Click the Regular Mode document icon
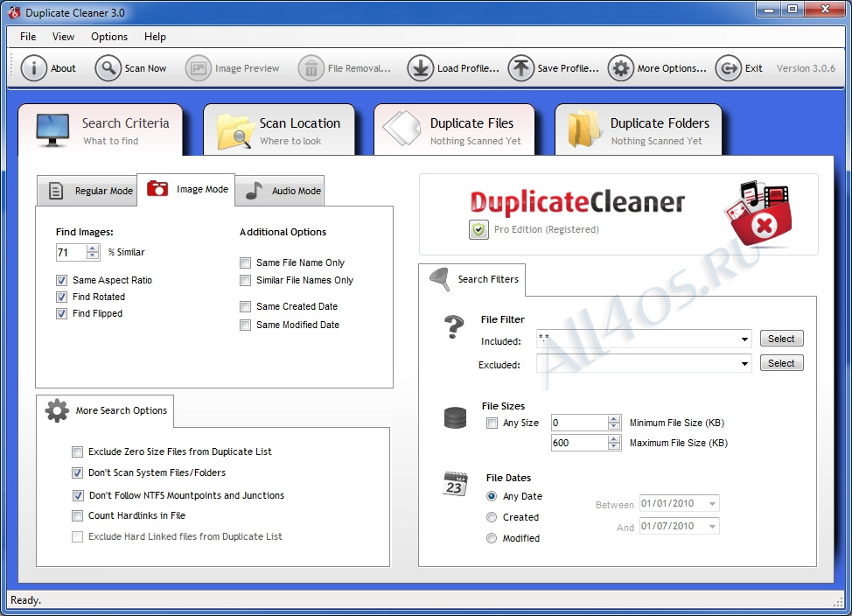Viewport: 852px width, 616px height. pyautogui.click(x=56, y=191)
